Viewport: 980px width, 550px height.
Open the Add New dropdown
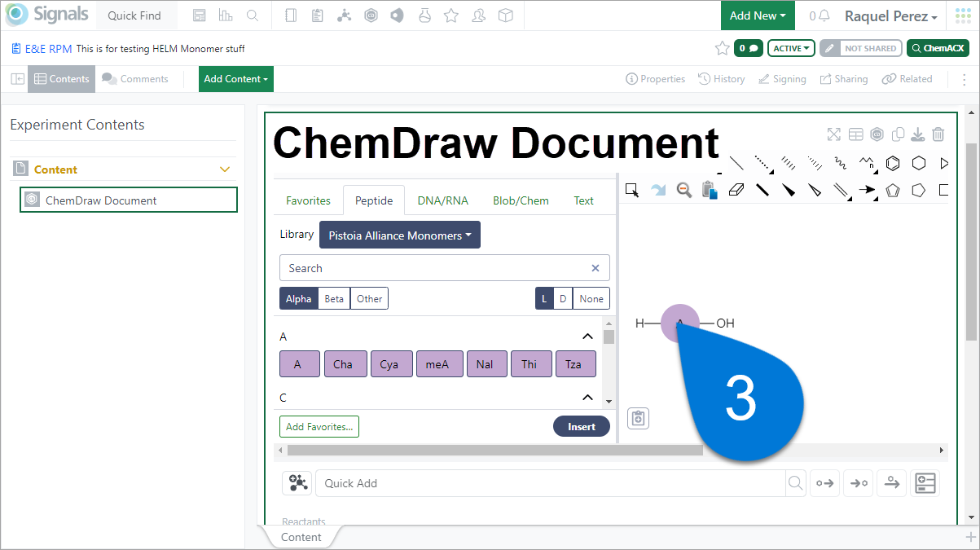758,15
